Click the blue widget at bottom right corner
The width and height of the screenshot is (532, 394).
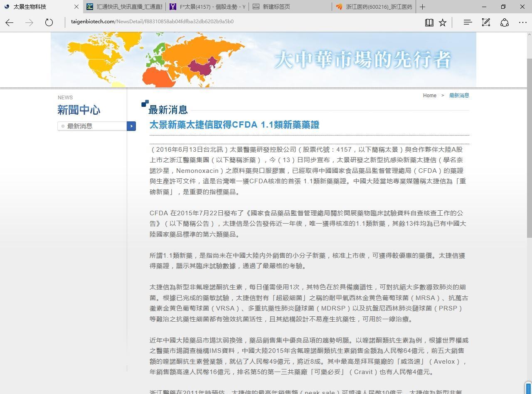click(x=528, y=388)
